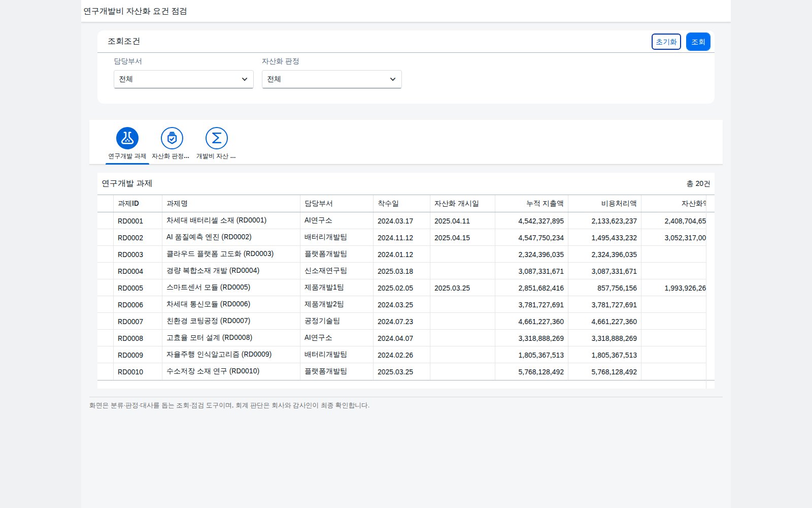Select the RD0010 ID cell

(x=138, y=372)
